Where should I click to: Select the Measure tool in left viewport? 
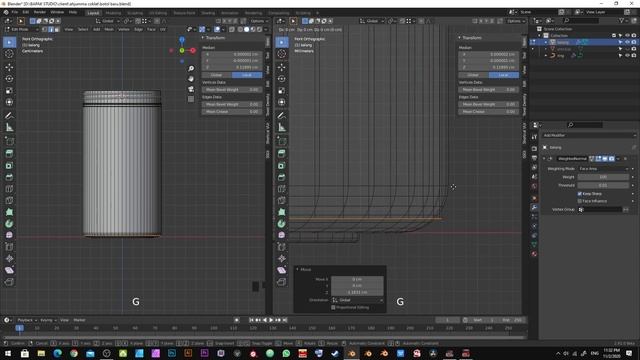pyautogui.click(x=9, y=127)
